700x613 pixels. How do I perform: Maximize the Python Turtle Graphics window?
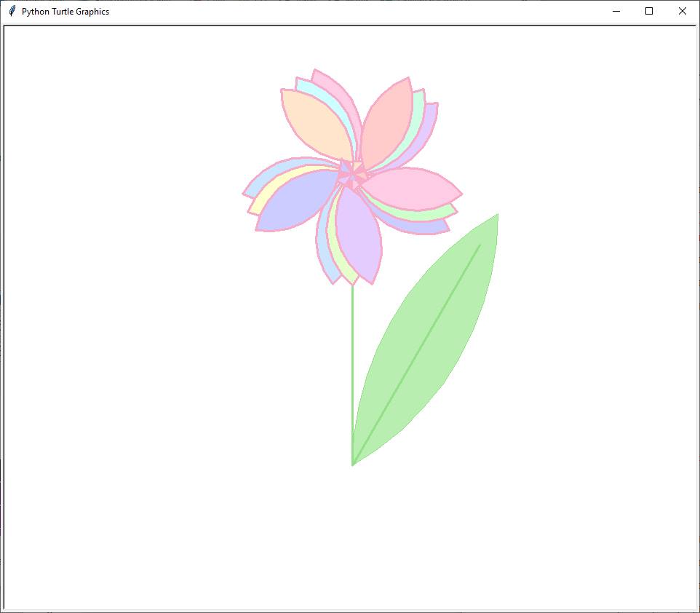tap(649, 11)
